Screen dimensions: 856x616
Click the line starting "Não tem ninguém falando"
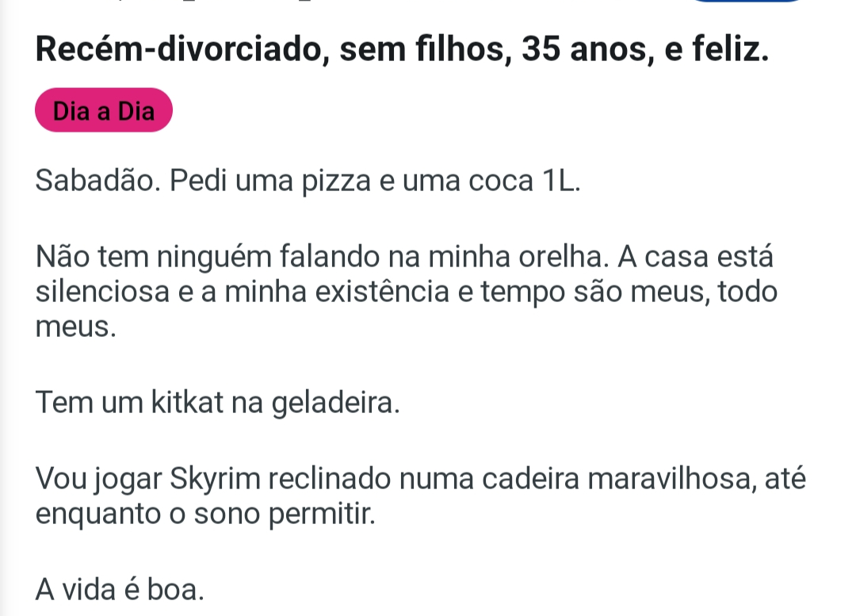(404, 258)
